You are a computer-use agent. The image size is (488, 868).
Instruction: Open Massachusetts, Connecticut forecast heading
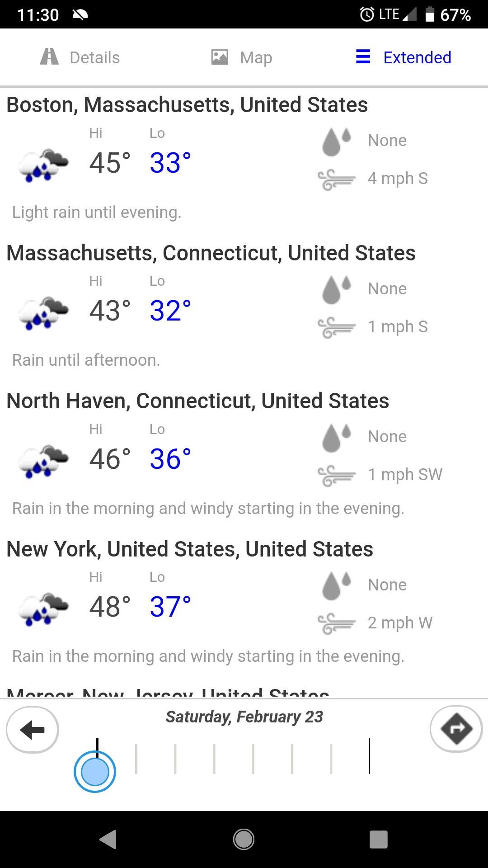(211, 253)
